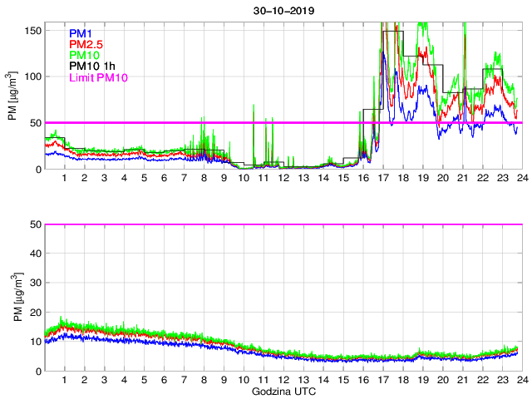This screenshot has height=399, width=532.
Task: Click the 150 tick on top y-axis
Action: click(32, 30)
